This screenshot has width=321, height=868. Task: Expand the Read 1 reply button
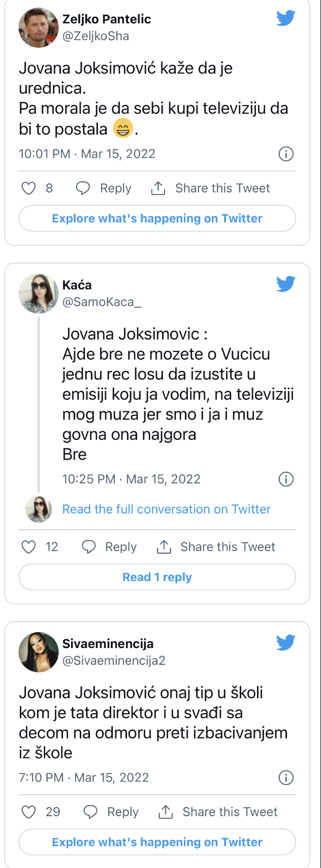157,577
